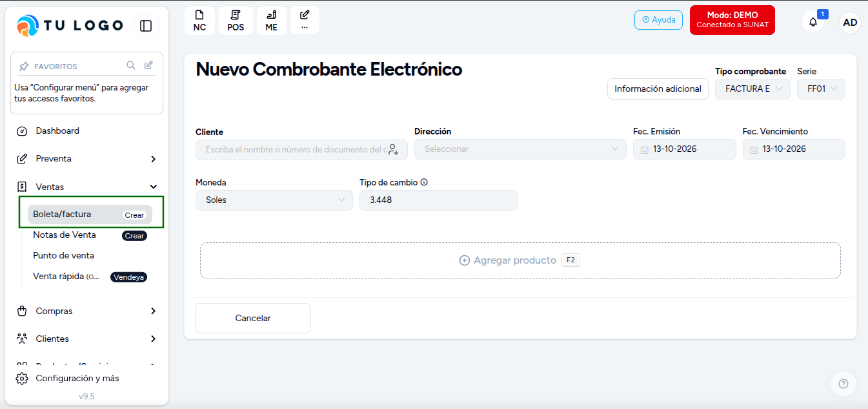The image size is (868, 409).
Task: Open the Serie FF01 dropdown
Action: pos(821,89)
